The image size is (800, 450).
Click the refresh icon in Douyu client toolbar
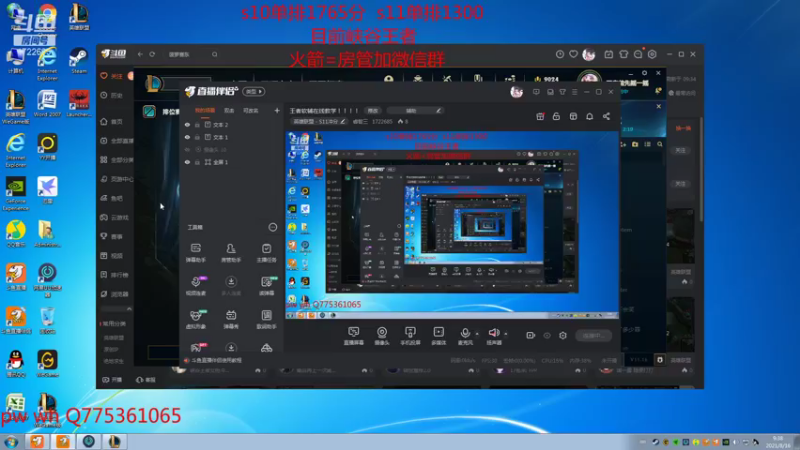pos(152,54)
